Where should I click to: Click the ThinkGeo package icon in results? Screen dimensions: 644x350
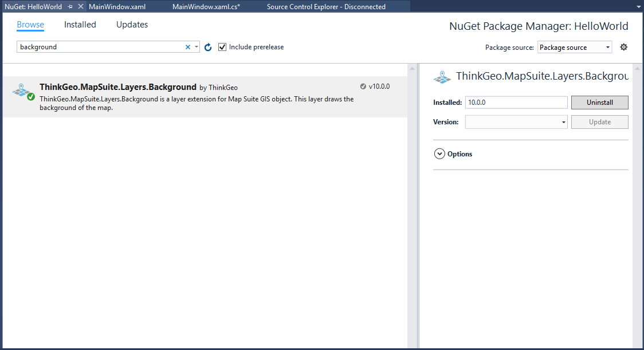[x=23, y=92]
